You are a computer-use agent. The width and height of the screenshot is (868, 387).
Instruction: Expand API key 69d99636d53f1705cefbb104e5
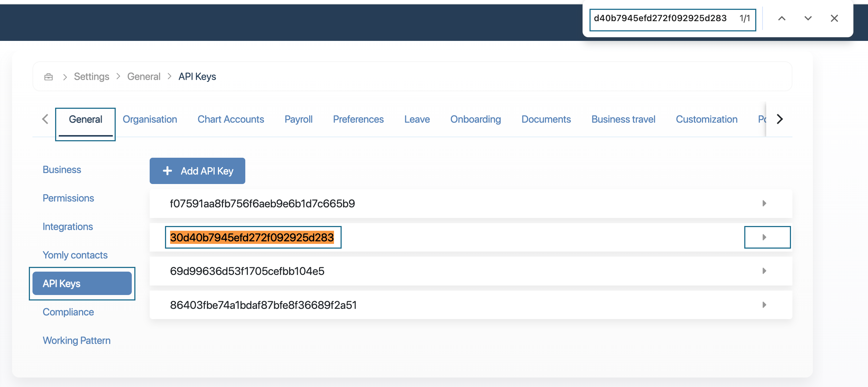point(764,271)
